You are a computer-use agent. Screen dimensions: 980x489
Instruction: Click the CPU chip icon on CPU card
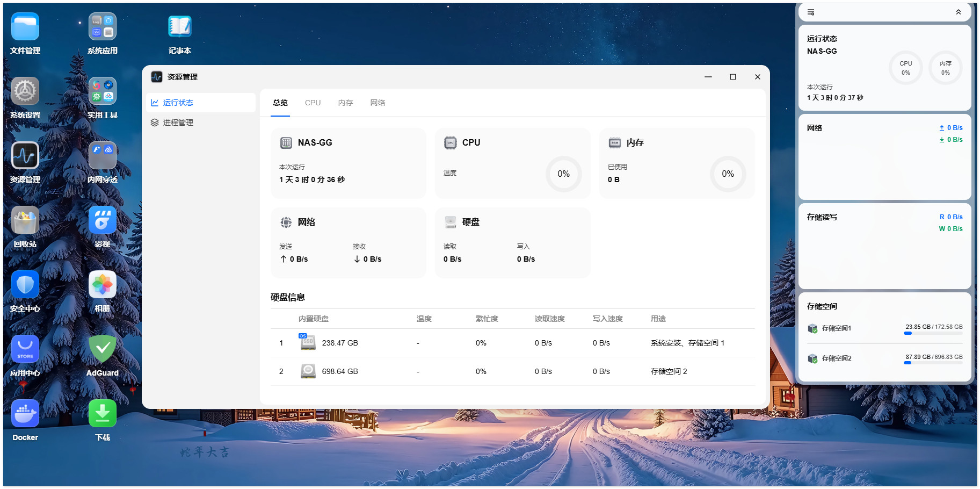(x=451, y=143)
